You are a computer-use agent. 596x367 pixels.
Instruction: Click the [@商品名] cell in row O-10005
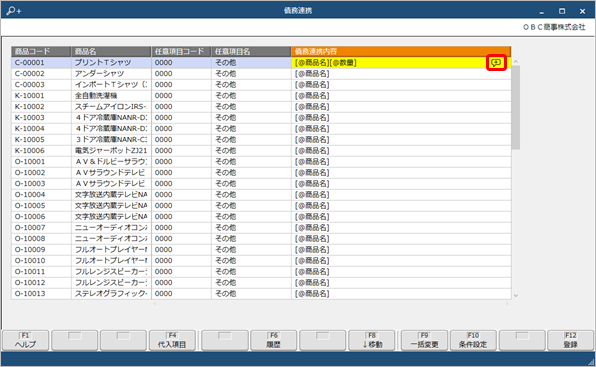tap(401, 206)
